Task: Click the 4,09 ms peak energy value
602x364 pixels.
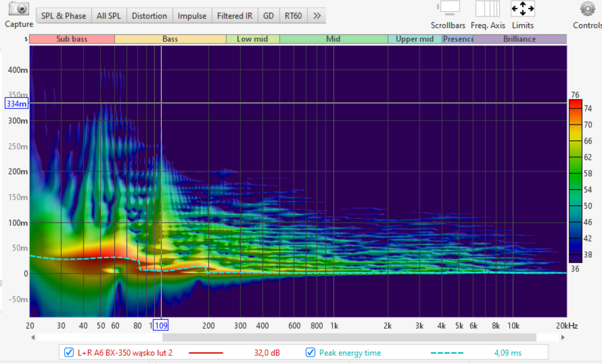Action: click(x=508, y=353)
